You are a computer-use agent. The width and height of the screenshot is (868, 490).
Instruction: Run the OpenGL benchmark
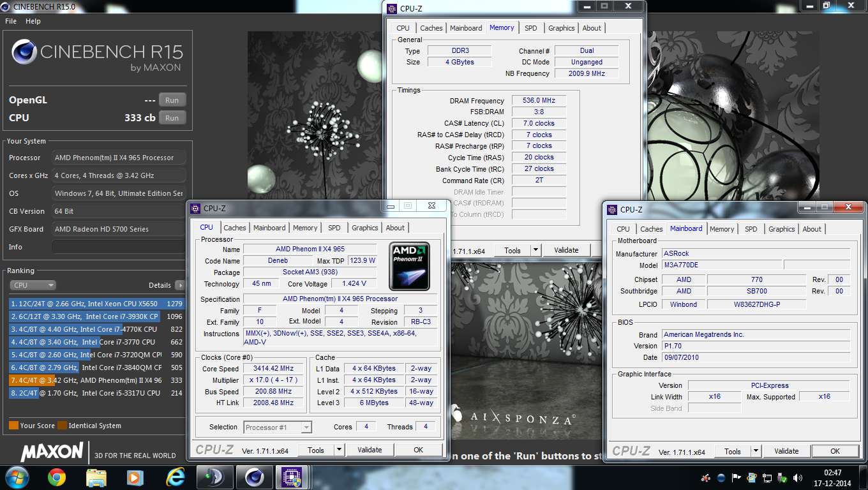click(x=172, y=100)
